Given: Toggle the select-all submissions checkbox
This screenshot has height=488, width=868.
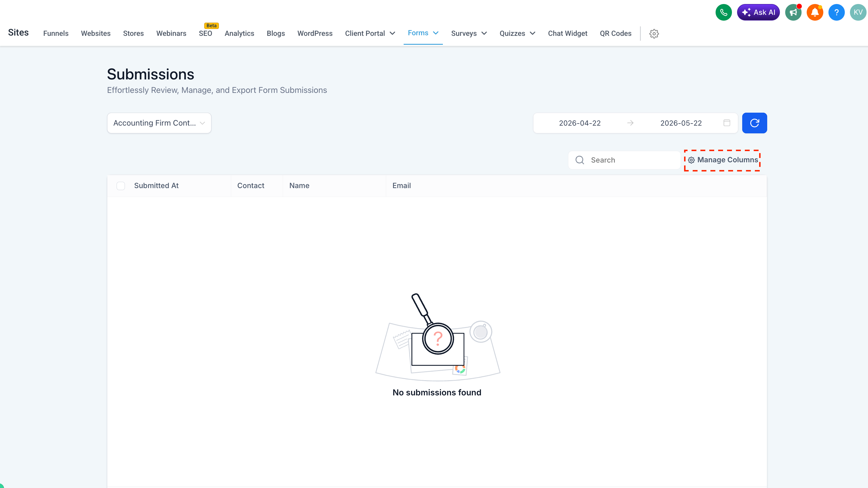Looking at the screenshot, I should tap(121, 186).
